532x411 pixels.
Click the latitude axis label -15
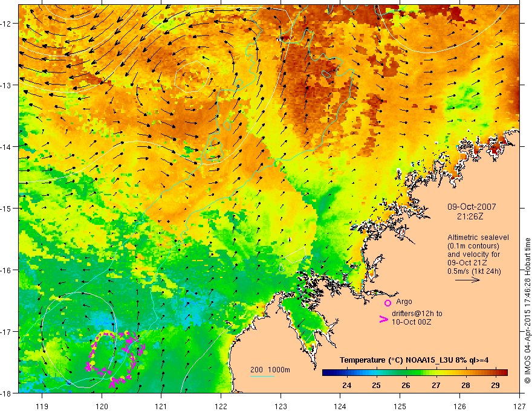(x=5, y=208)
